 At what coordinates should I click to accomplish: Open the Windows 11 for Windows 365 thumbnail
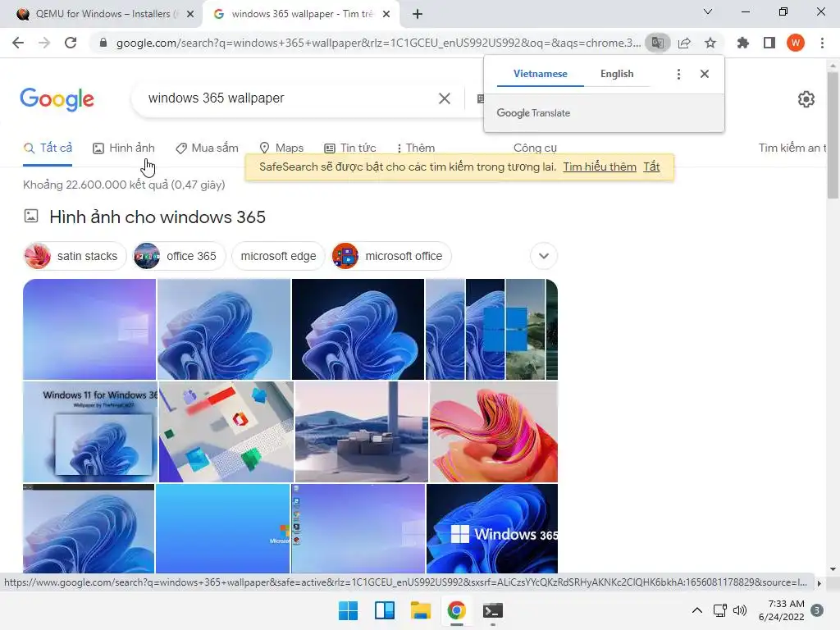point(90,431)
